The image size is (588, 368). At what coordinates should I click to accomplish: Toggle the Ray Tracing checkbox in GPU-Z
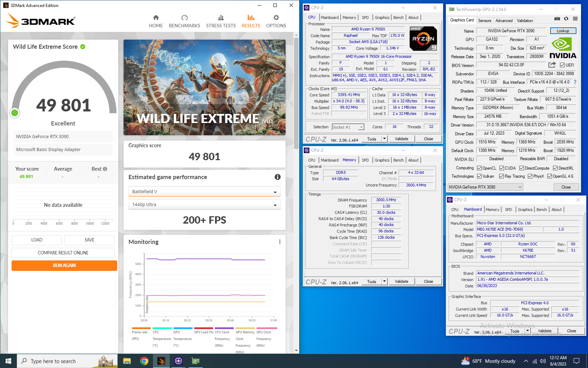502,176
